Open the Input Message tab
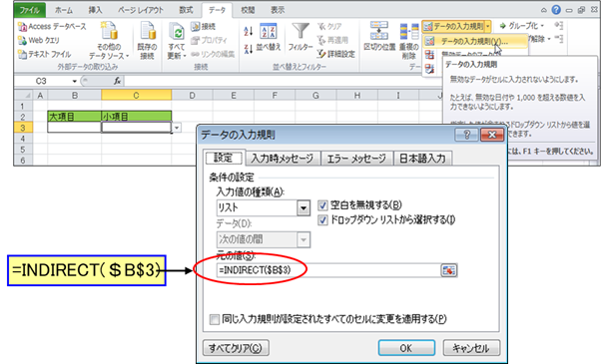Screen dimensions: 601x364 click(283, 159)
